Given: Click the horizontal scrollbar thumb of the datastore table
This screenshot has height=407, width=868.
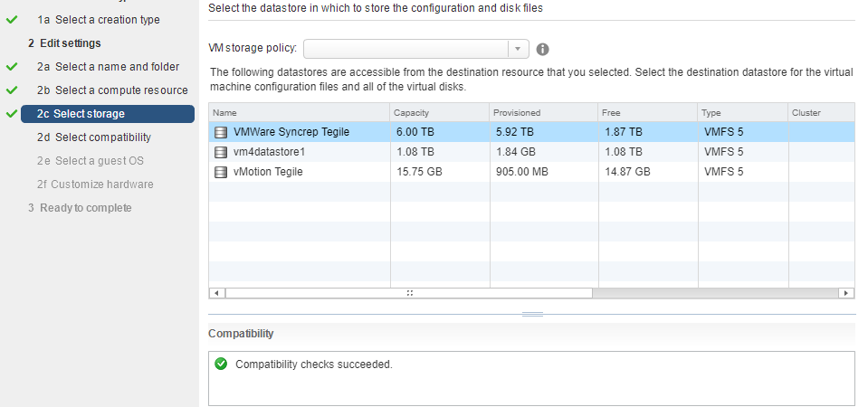Looking at the screenshot, I should (409, 293).
